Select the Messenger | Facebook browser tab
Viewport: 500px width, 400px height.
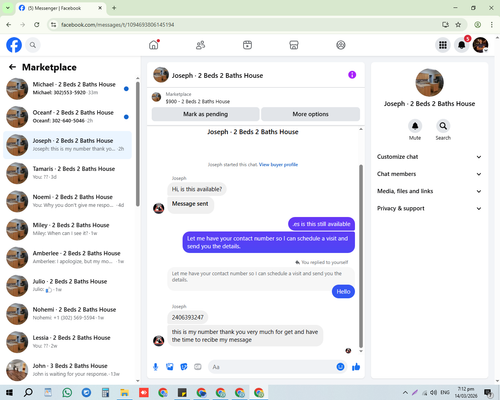61,8
